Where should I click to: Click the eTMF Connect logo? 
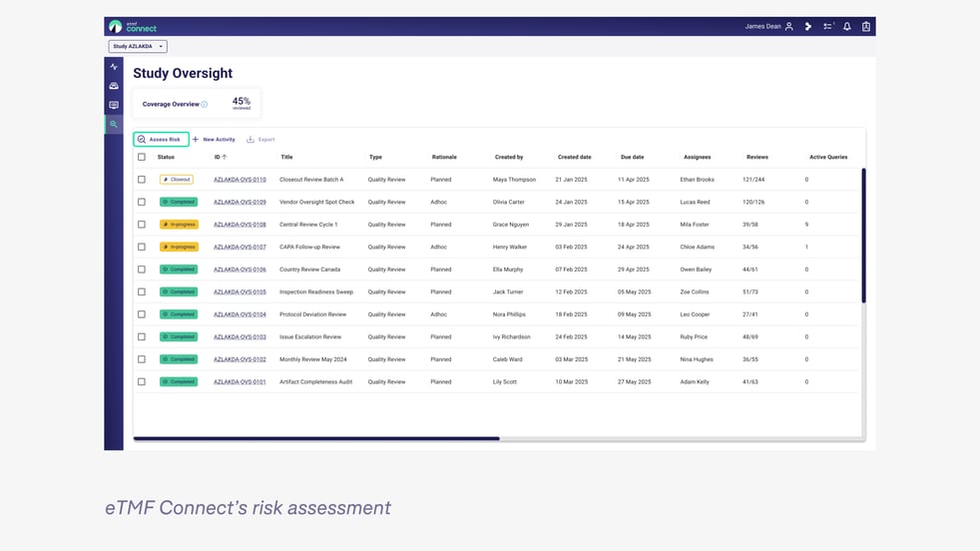tap(133, 26)
